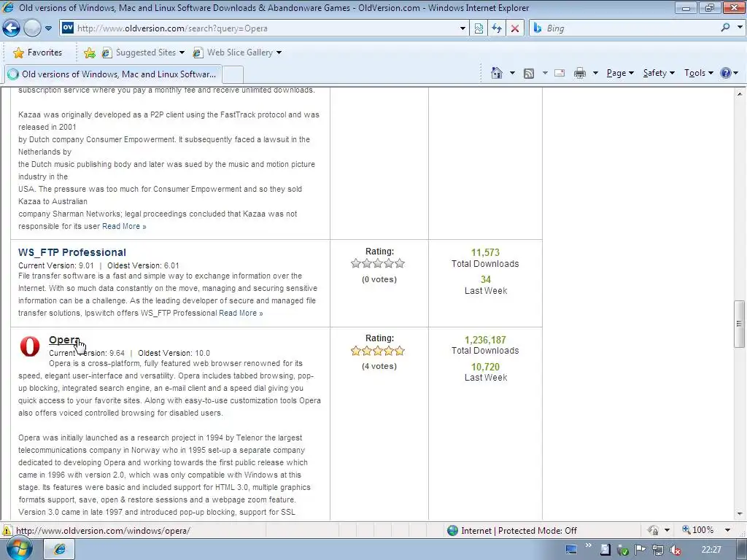Screen dimensions: 747x560
Task: Go back with the Back arrow button
Action: point(11,28)
